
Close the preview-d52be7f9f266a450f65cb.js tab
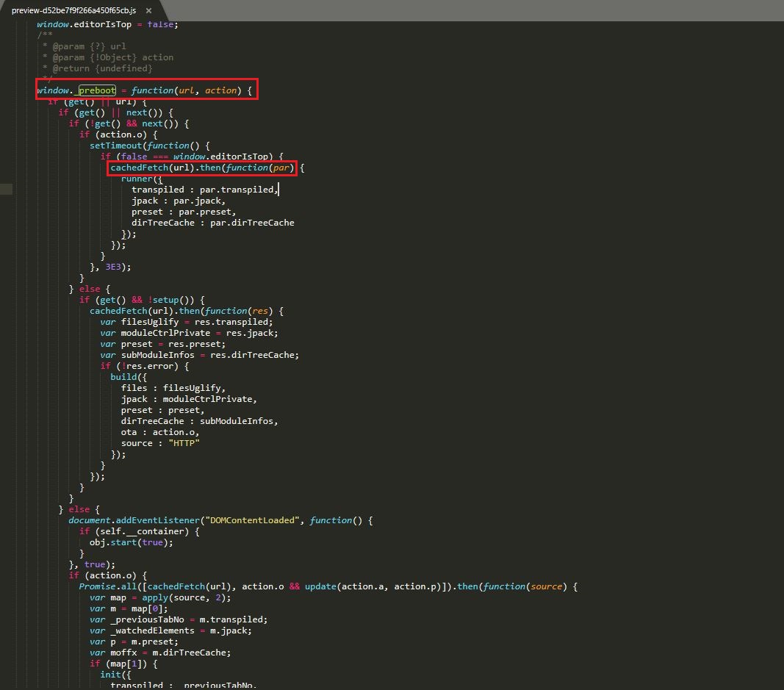tap(149, 10)
